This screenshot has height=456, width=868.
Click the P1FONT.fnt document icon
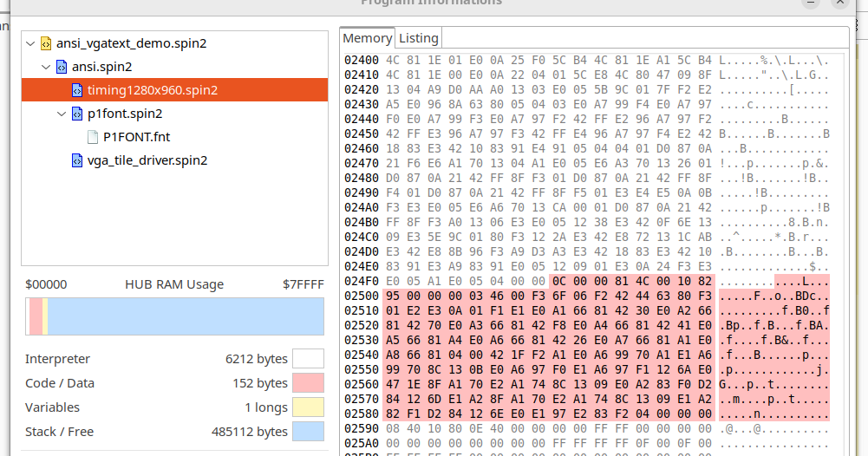[x=93, y=137]
